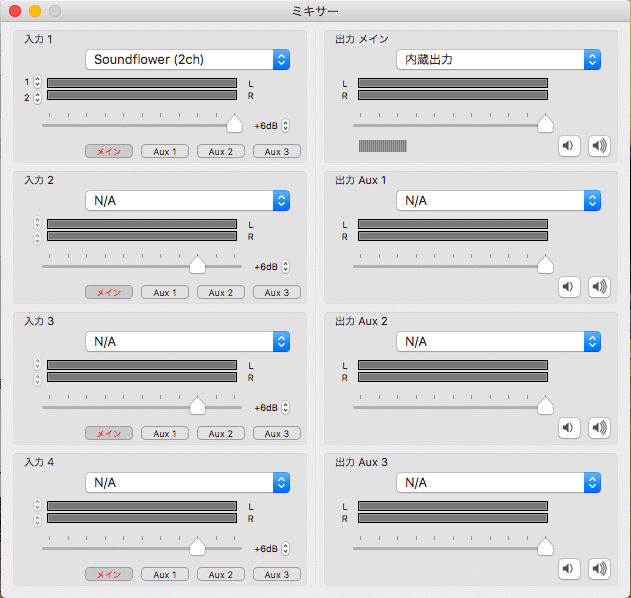This screenshot has height=598, width=631.
Task: Click R channel stepper in 入力 2
Action: [37, 238]
